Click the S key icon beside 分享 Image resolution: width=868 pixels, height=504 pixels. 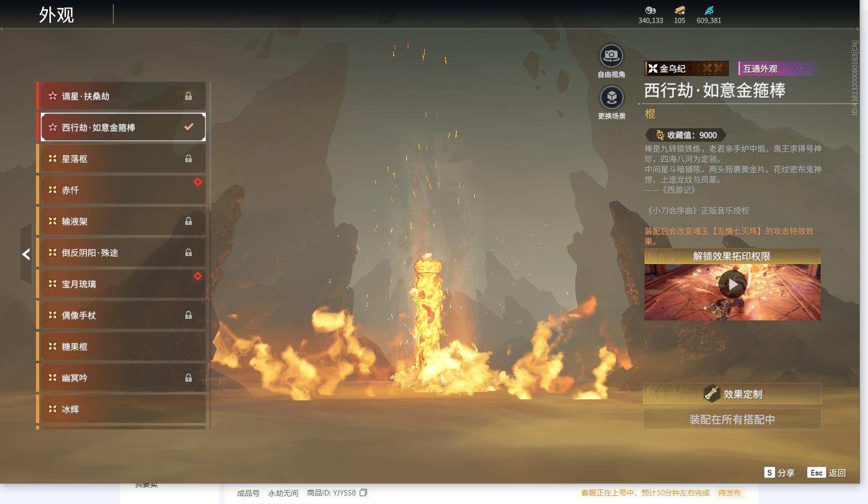(x=769, y=472)
